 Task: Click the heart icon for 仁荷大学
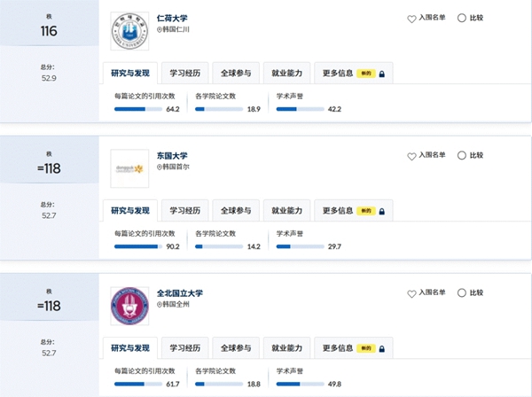click(411, 19)
